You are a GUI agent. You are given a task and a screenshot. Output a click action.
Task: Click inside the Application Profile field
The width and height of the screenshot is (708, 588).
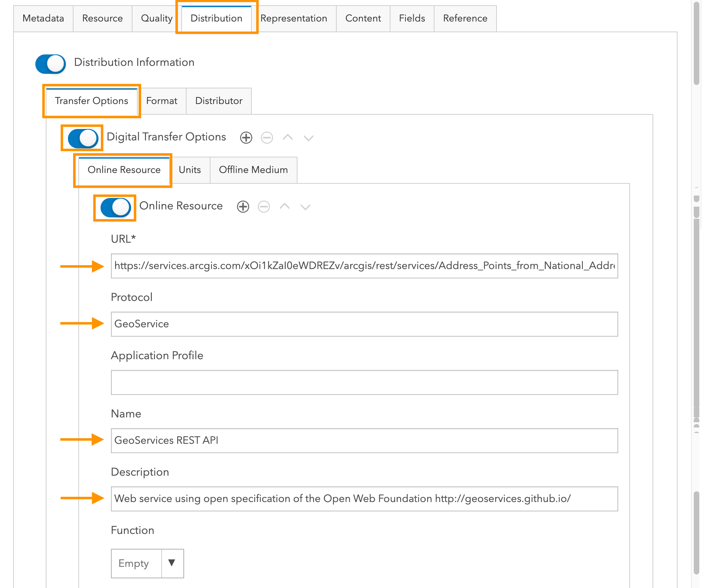[364, 382]
